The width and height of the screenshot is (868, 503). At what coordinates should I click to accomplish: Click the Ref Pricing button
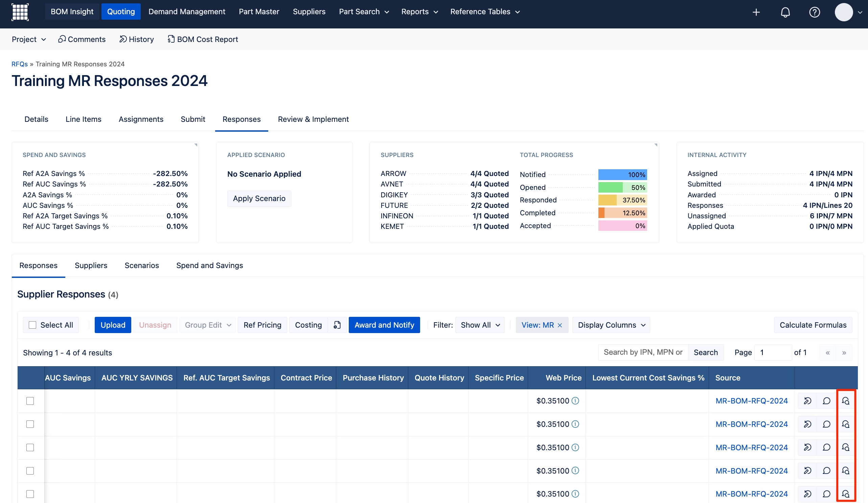[262, 325]
